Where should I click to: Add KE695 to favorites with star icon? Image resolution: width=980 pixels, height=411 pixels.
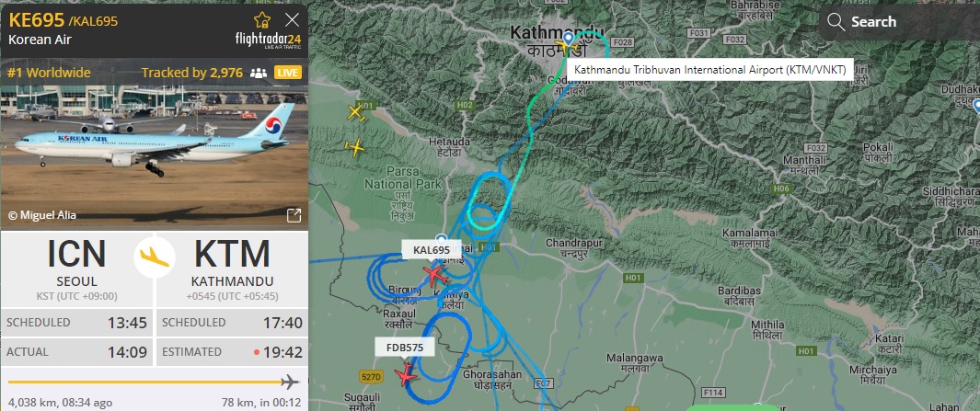tap(262, 20)
